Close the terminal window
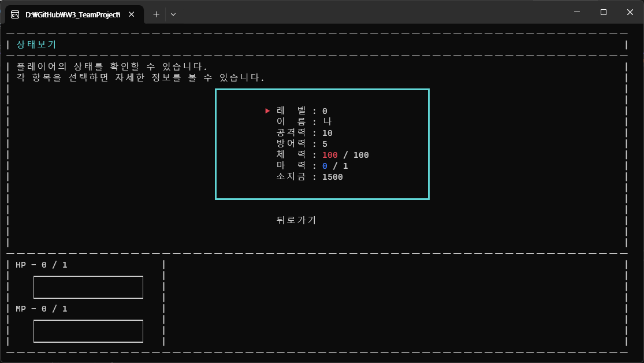The image size is (644, 363). [630, 12]
